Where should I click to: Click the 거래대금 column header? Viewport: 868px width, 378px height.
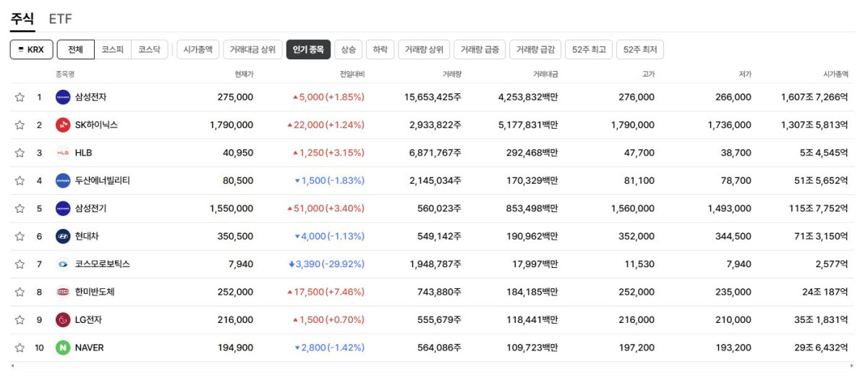click(x=545, y=75)
